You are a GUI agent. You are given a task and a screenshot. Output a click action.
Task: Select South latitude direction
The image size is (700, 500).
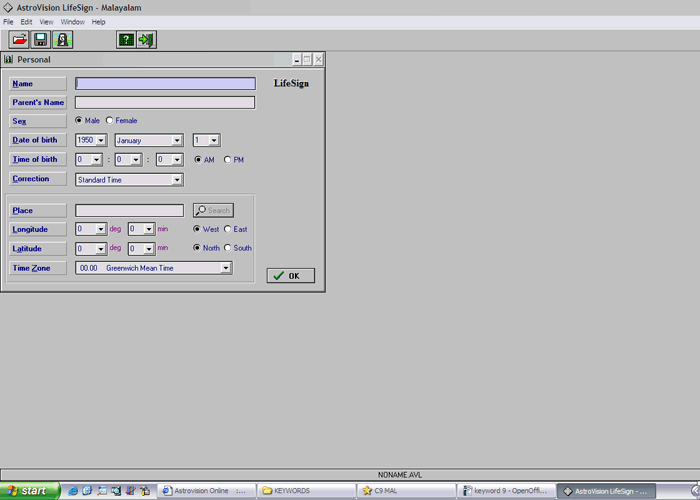pos(228,248)
